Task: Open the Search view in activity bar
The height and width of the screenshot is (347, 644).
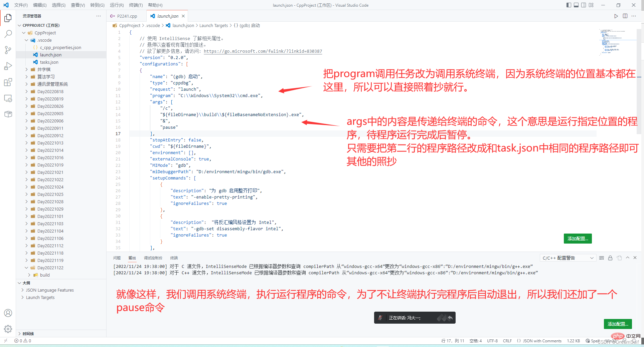Action: click(8, 34)
